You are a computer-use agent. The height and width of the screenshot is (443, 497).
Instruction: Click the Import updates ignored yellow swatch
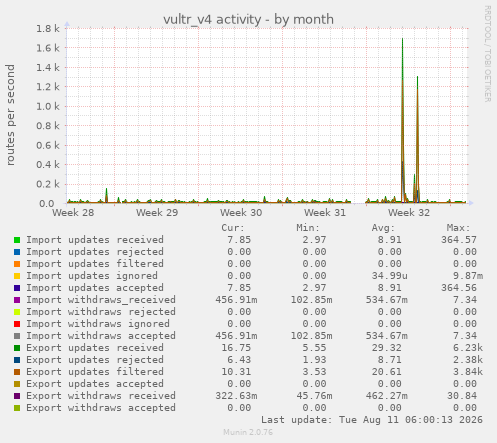17,276
